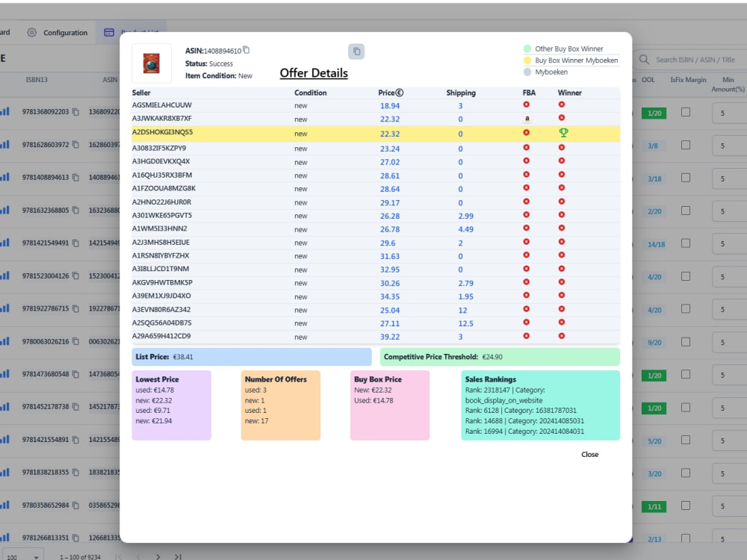The width and height of the screenshot is (747, 560).
Task: Click the Lowest Price card
Action: [x=172, y=405]
